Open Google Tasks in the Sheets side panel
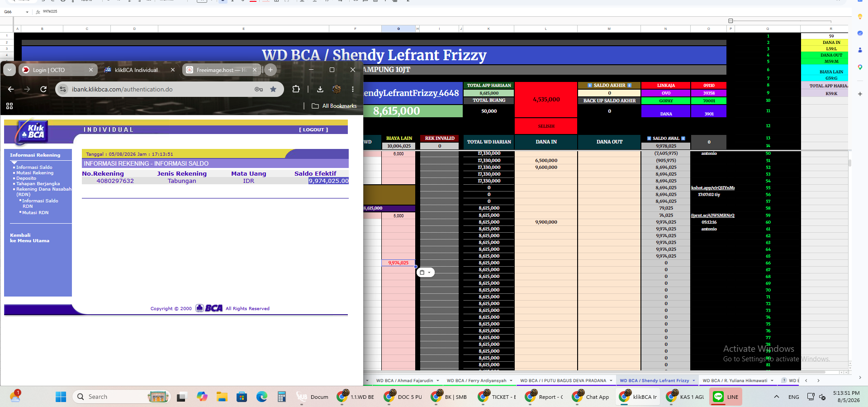This screenshot has height=407, width=868. pos(860,34)
